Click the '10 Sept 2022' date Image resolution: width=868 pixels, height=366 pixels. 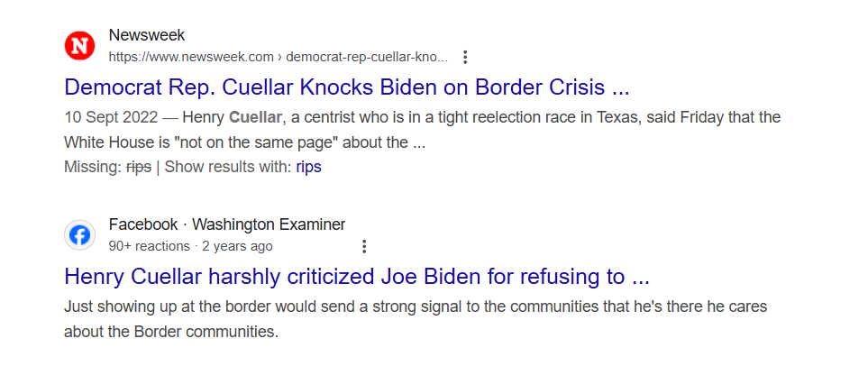(x=111, y=117)
